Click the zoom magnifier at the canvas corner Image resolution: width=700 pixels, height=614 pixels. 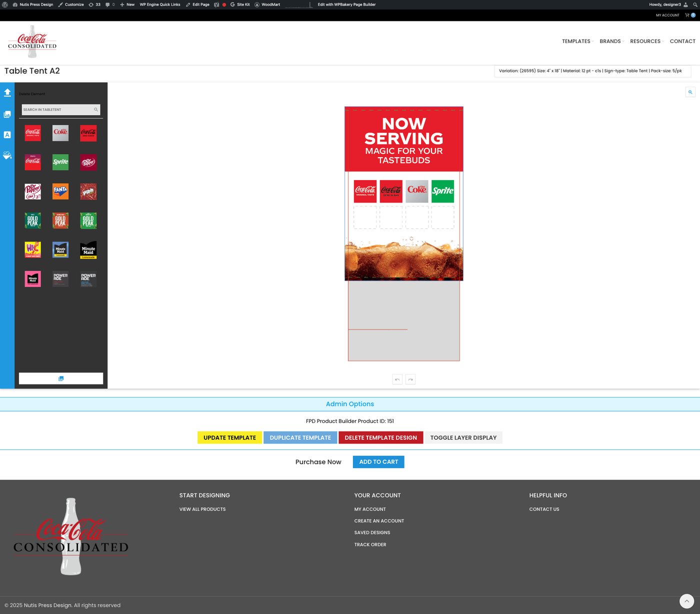click(x=690, y=92)
